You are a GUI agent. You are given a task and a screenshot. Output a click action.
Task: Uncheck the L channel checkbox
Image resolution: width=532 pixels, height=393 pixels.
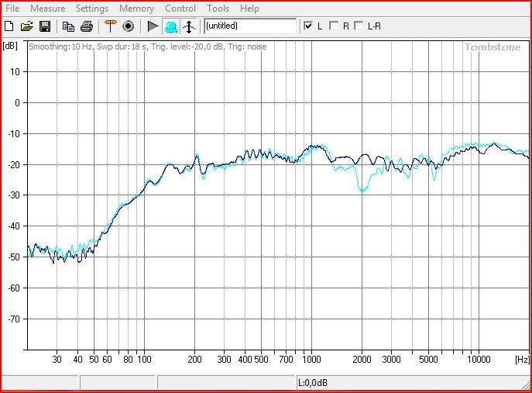(309, 26)
